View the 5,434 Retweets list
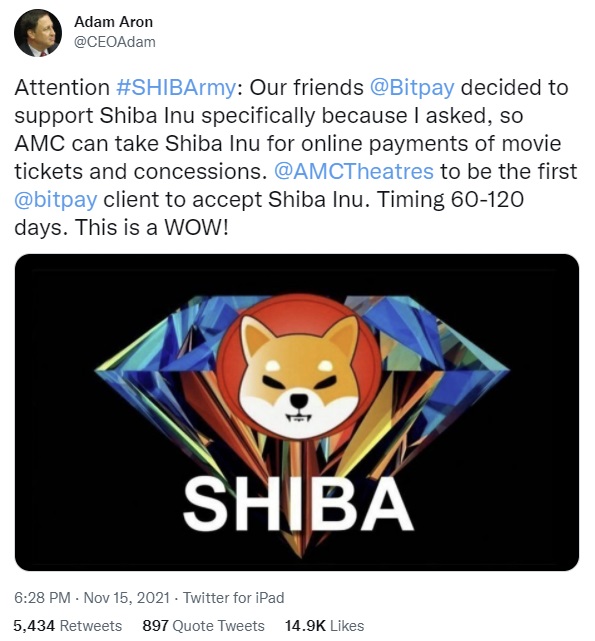The width and height of the screenshot is (595, 641). coord(68,626)
